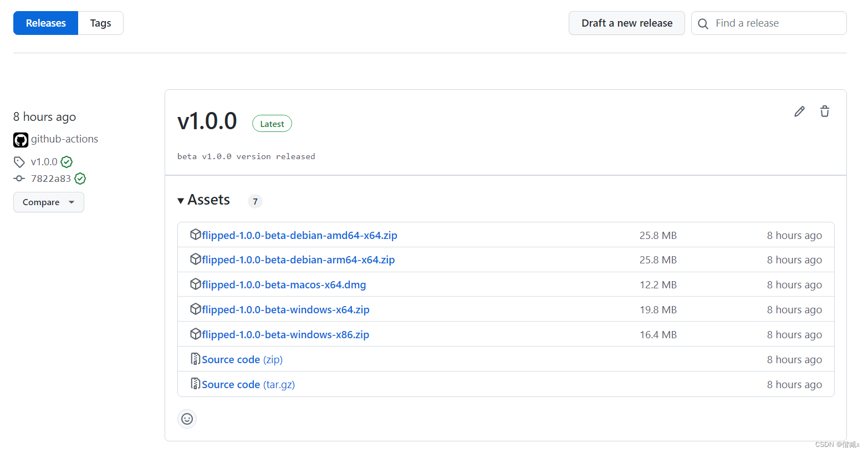868x453 pixels.
Task: Click 25.8 MB size of debian-arm64 row
Action: click(658, 260)
